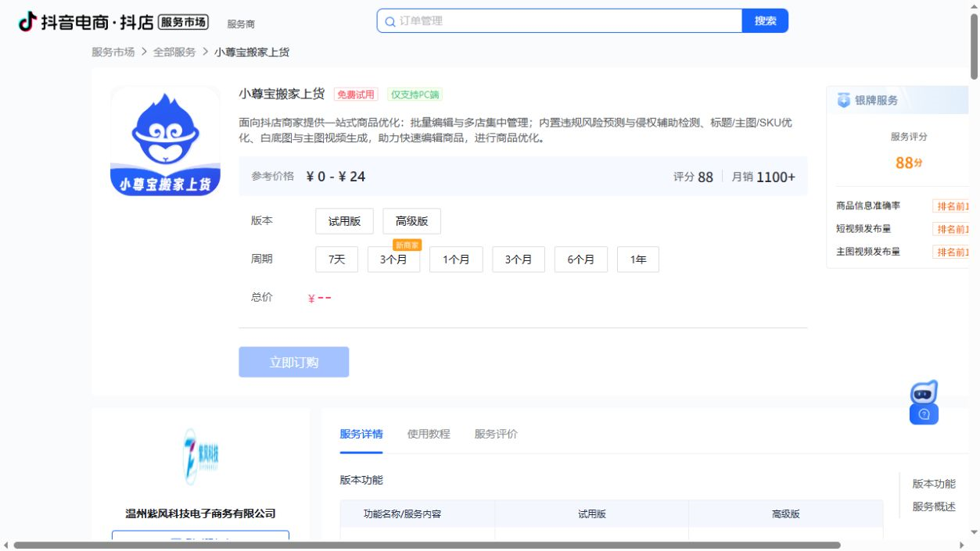Click the 免费试用 tag

tap(356, 95)
